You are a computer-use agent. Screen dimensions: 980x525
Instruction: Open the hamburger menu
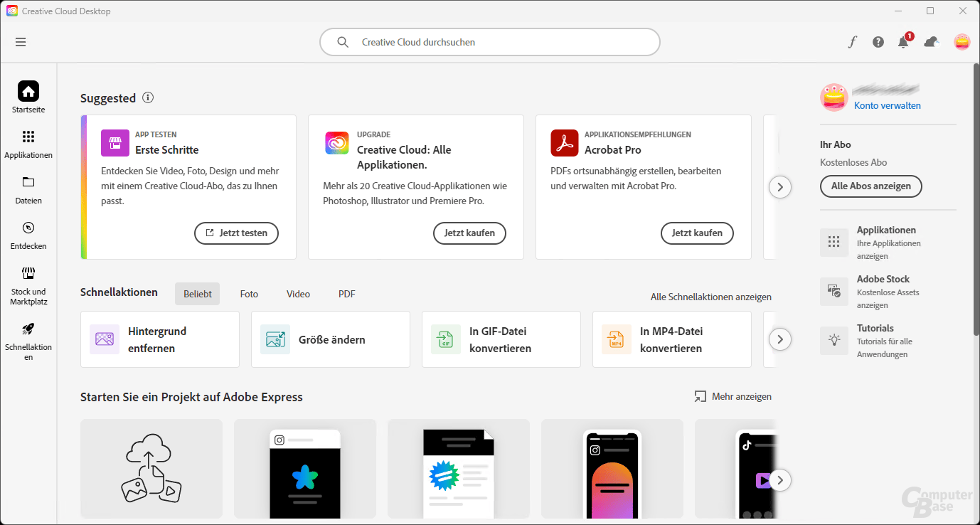click(21, 42)
